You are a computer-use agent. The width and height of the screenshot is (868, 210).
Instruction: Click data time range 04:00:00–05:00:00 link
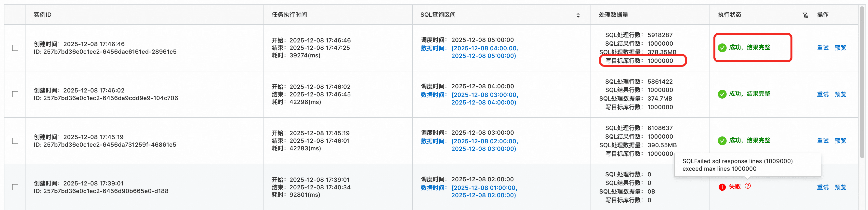pos(484,52)
